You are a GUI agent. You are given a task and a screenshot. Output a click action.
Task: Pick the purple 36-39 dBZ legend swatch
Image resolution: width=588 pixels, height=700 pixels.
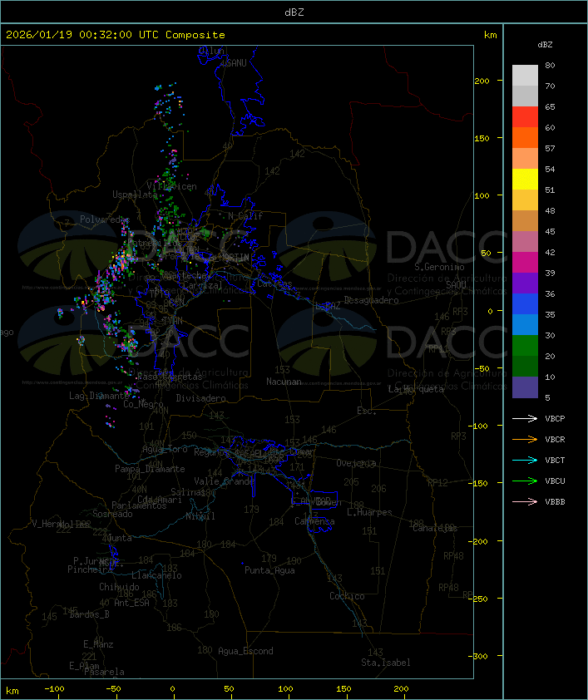click(525, 283)
